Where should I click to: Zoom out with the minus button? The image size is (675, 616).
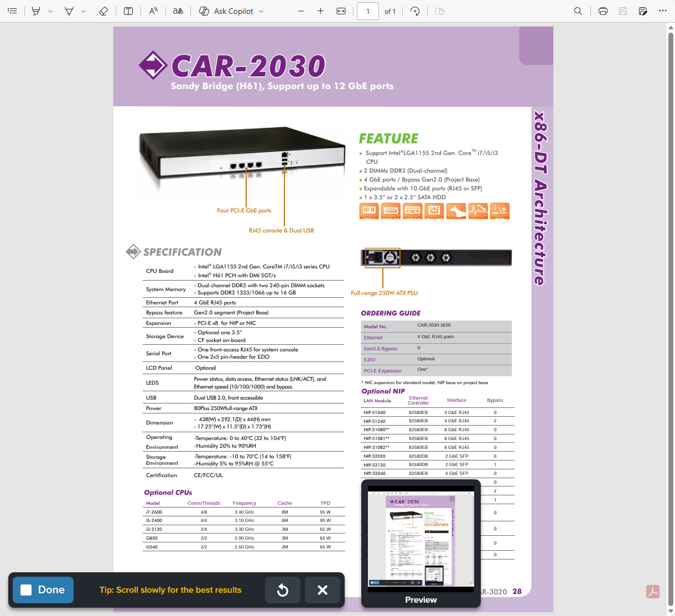coord(301,11)
